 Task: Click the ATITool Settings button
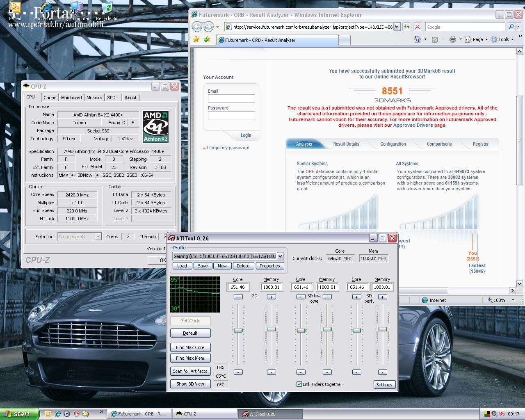coord(384,385)
